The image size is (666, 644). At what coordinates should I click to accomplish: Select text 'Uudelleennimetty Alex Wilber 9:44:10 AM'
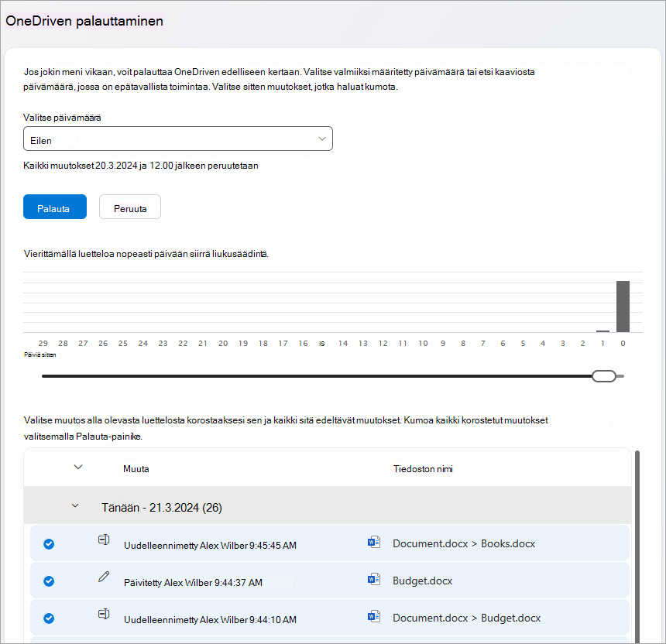pos(210,619)
